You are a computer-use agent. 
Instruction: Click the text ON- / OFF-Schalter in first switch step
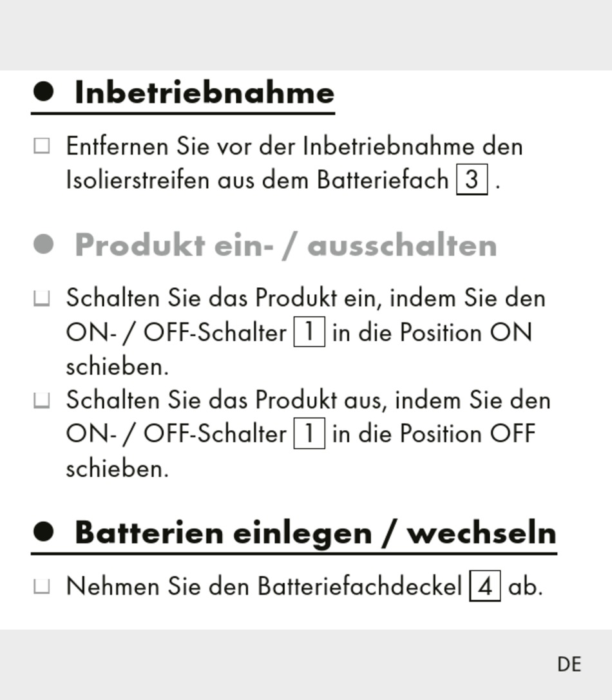pos(177,332)
